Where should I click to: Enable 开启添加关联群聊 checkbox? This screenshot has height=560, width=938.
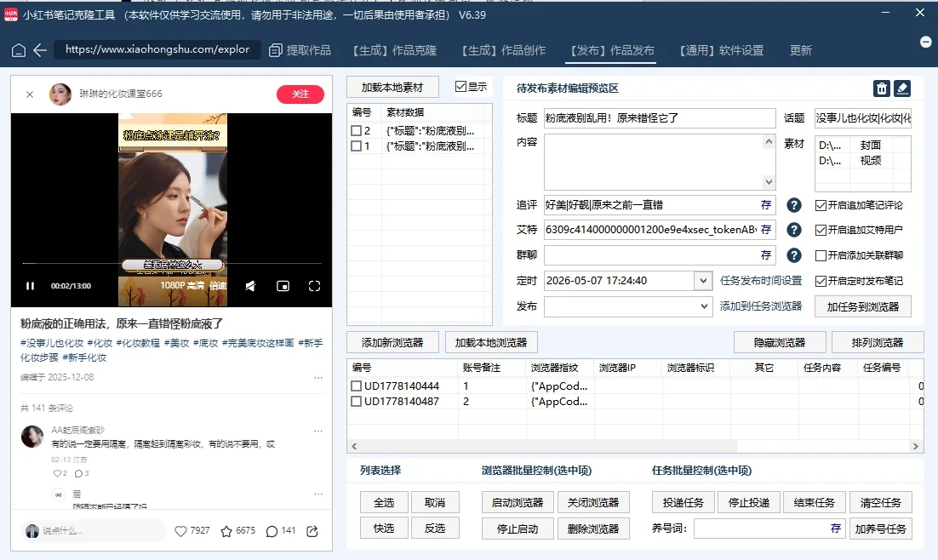[821, 255]
